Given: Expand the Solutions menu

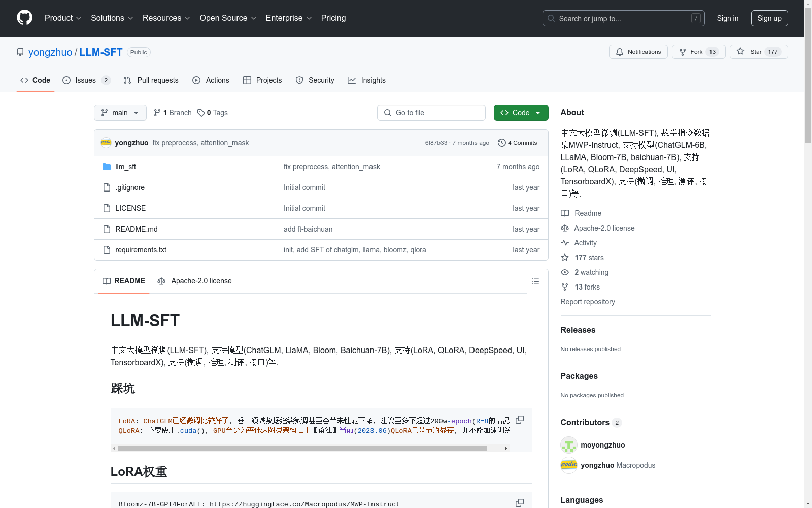Looking at the screenshot, I should [112, 18].
